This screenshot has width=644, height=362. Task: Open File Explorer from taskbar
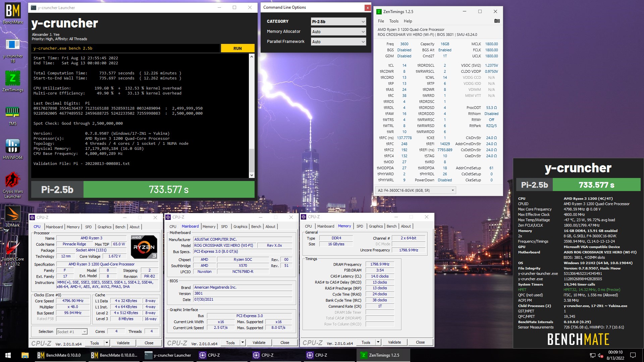(25, 355)
